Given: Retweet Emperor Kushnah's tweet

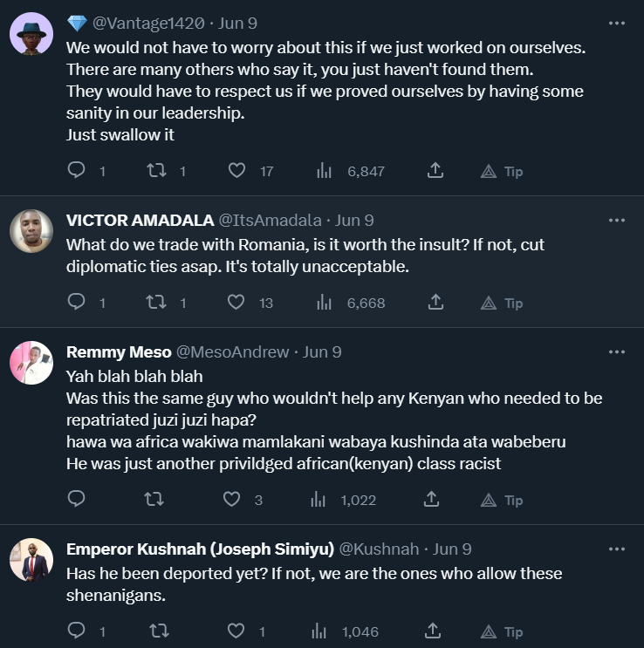Looking at the screenshot, I should click(x=157, y=631).
